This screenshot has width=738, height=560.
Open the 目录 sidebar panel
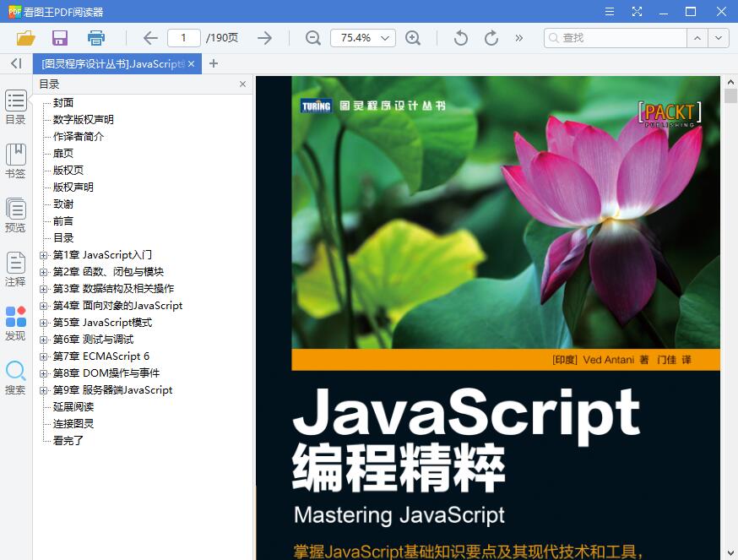point(15,107)
